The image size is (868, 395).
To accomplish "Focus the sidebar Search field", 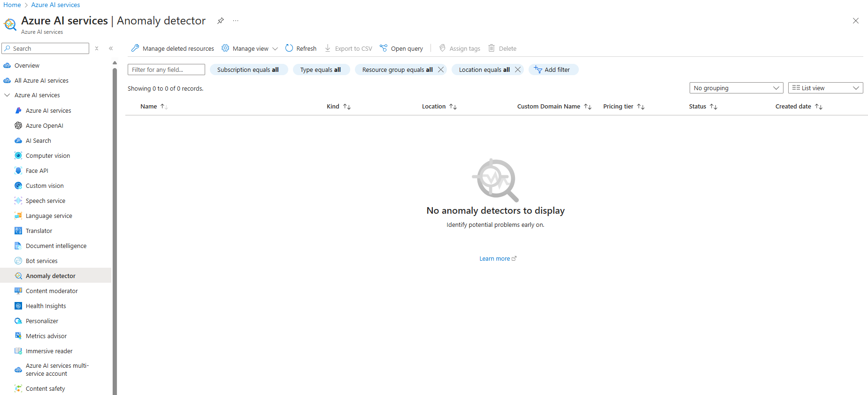I will pos(46,48).
